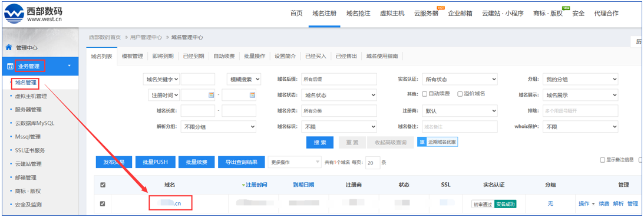Open 云服务器 in top navigation
Viewport: 644px width, 217px height.
(426, 13)
